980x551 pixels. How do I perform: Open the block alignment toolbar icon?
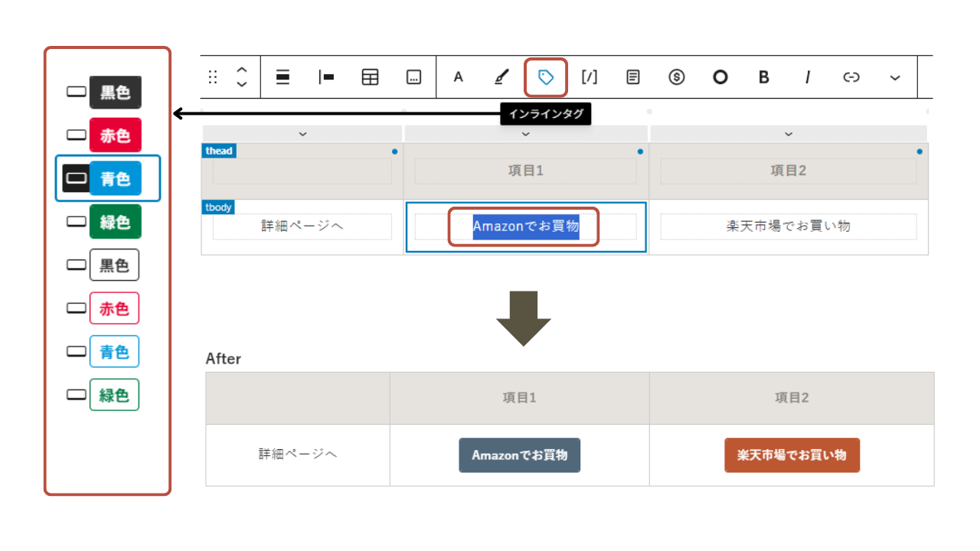(x=283, y=77)
